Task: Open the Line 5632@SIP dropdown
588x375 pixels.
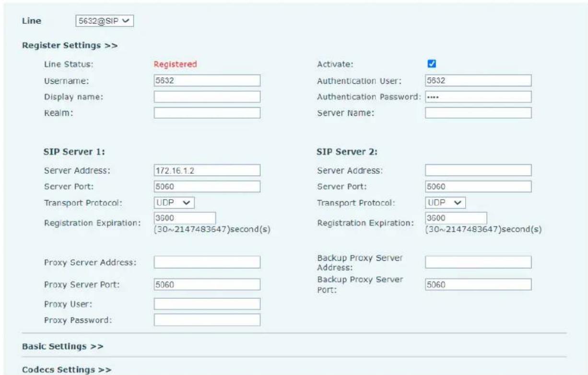Action: 104,22
